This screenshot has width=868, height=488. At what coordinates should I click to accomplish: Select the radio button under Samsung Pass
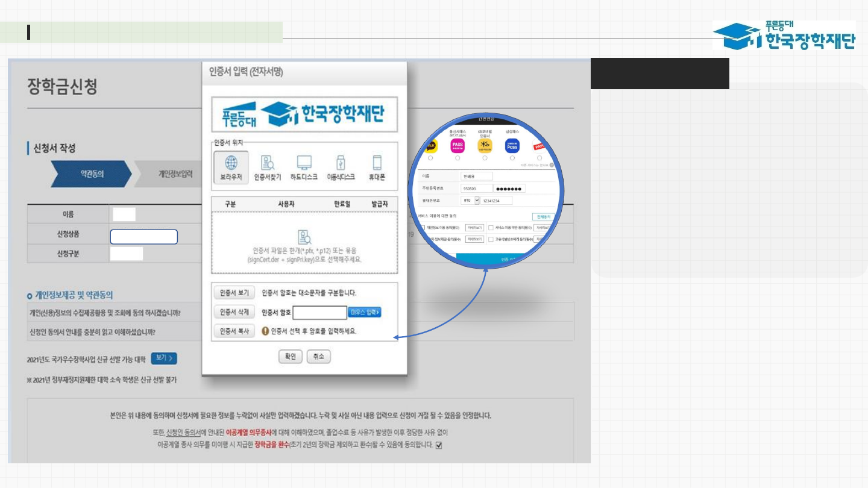[x=512, y=158]
